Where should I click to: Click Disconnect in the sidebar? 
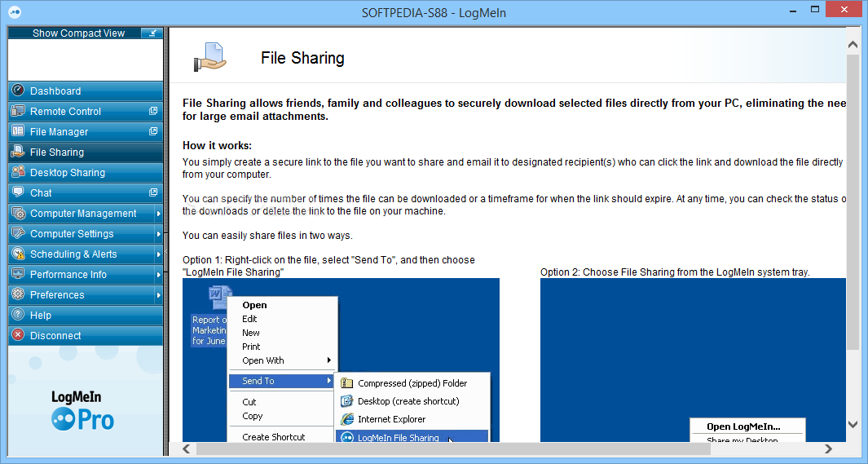pyautogui.click(x=86, y=335)
